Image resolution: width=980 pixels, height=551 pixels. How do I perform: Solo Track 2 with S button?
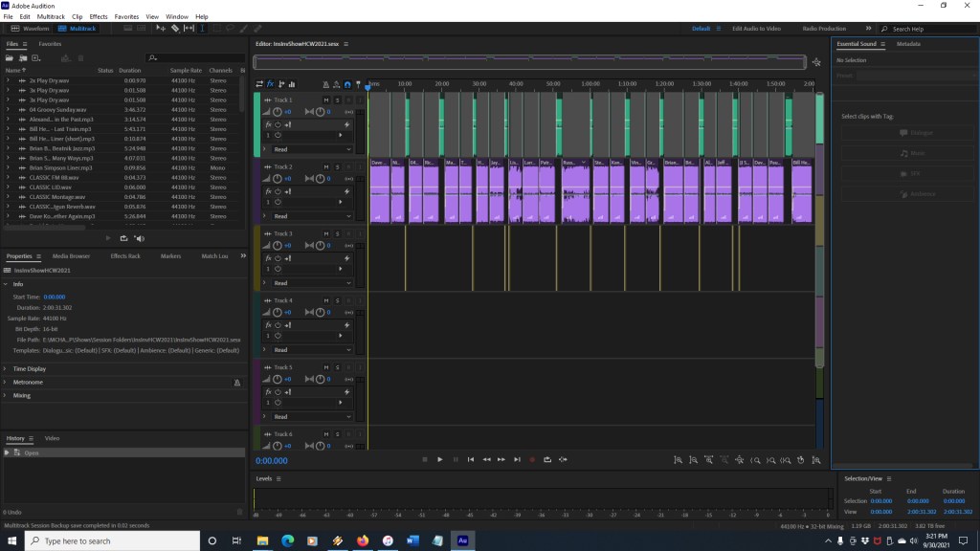[337, 167]
